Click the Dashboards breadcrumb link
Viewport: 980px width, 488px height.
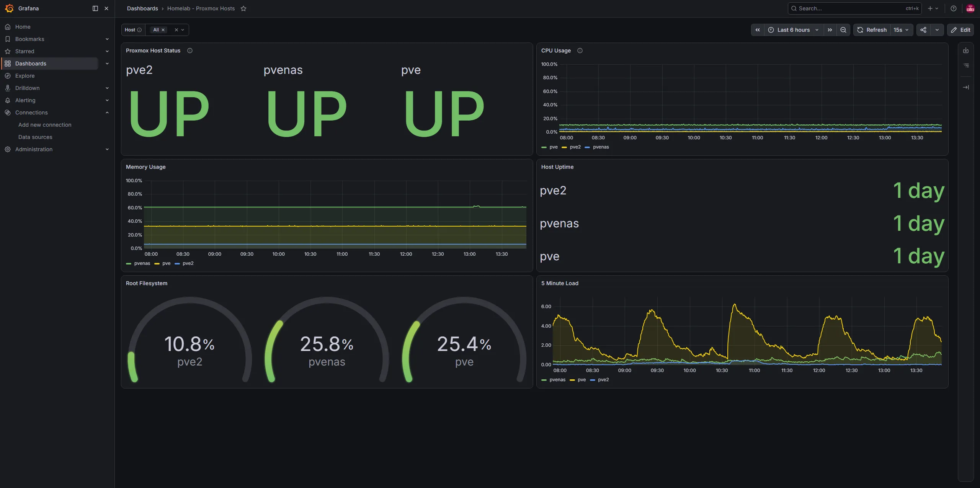click(x=142, y=8)
